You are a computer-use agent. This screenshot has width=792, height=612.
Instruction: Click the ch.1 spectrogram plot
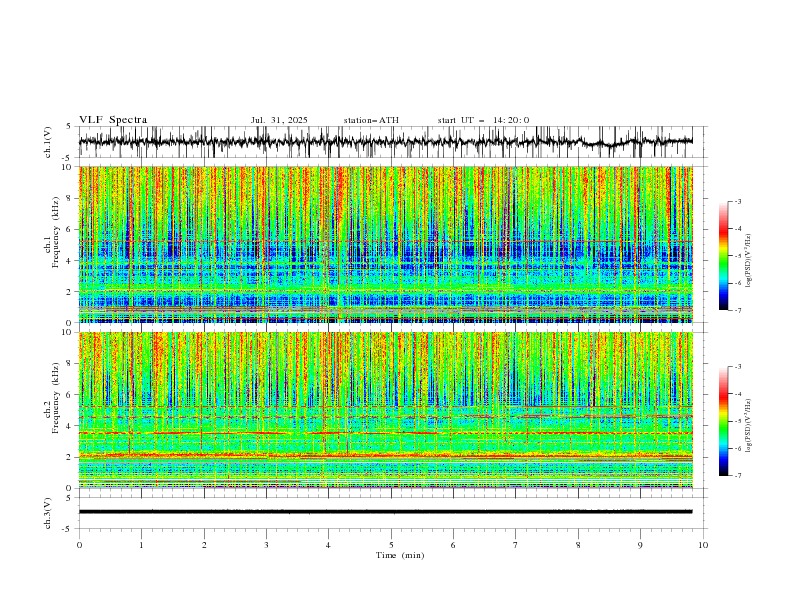click(x=385, y=244)
